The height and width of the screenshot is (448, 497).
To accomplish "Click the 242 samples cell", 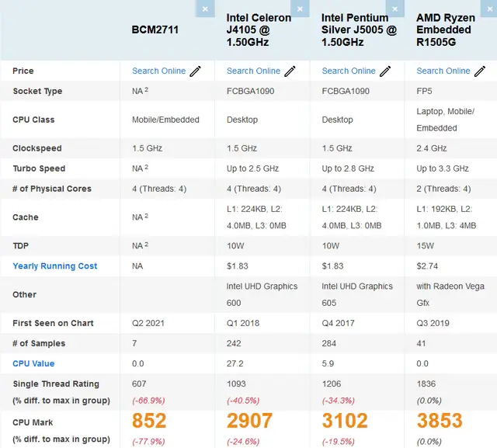I will tap(234, 343).
